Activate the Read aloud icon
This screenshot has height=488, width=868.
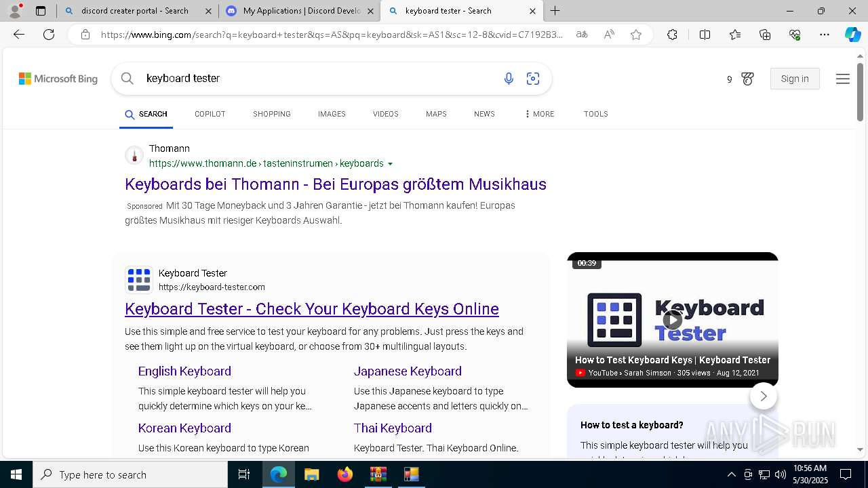tap(609, 35)
